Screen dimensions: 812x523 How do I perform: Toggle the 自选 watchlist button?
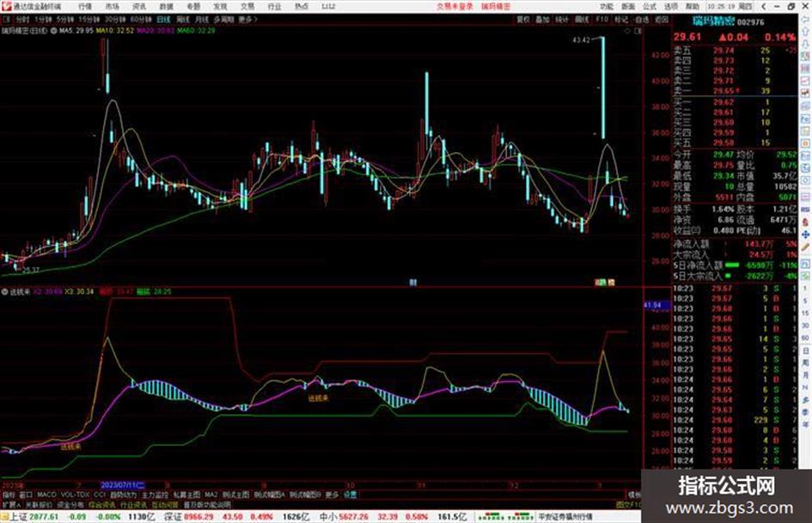(x=642, y=19)
